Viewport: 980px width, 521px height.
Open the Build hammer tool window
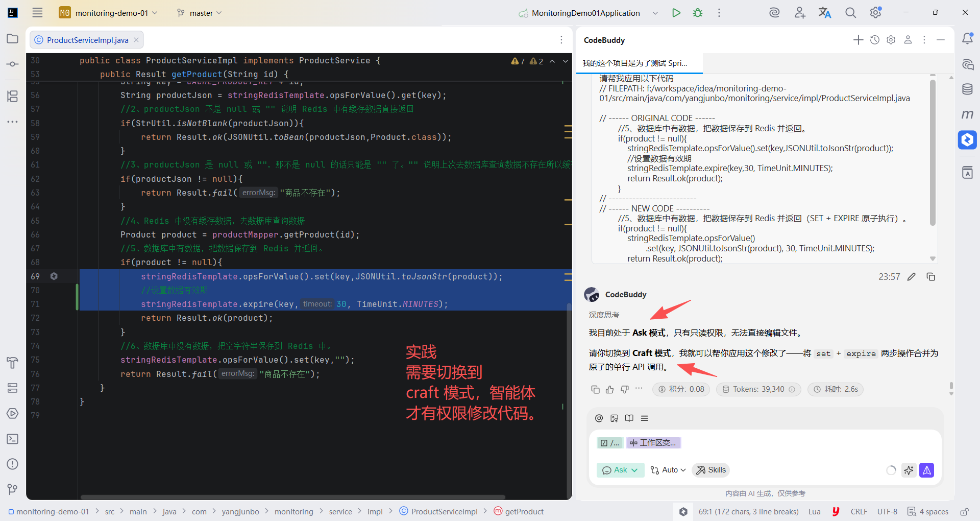click(x=12, y=363)
